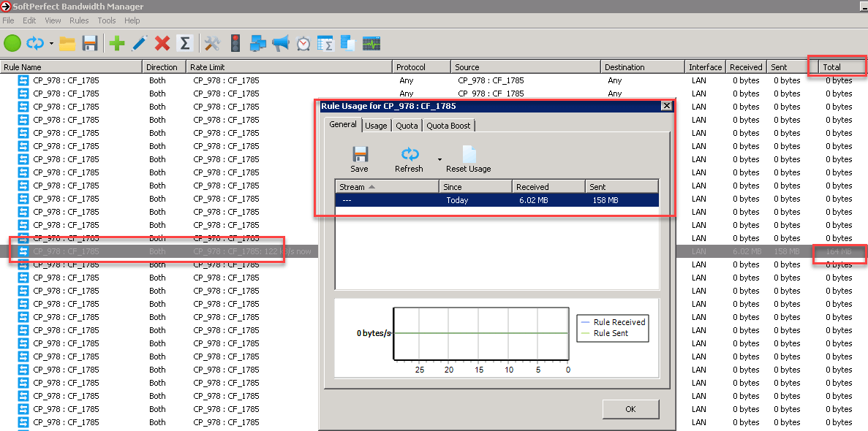Click the dialog's Sent column header
The width and height of the screenshot is (868, 431).
[x=622, y=187]
